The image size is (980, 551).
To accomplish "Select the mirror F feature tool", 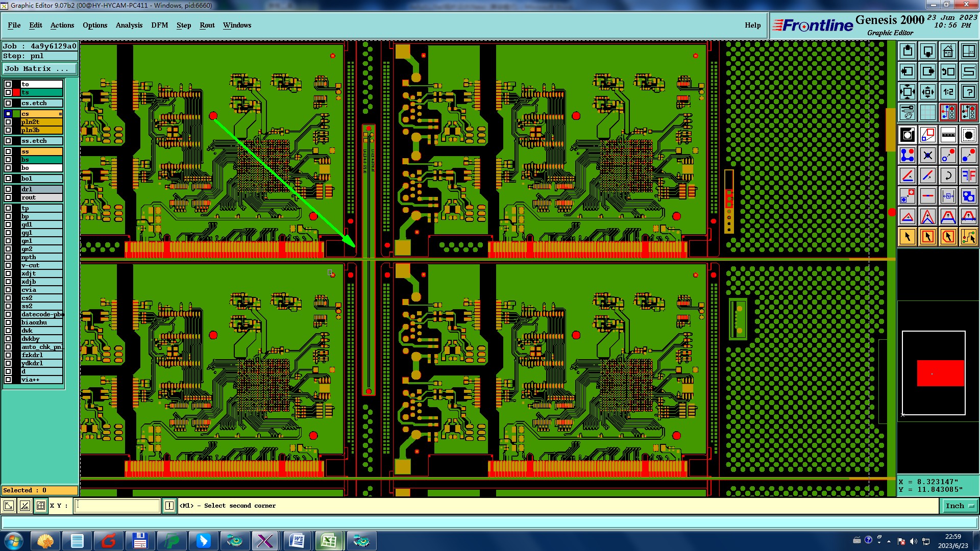I will (968, 176).
